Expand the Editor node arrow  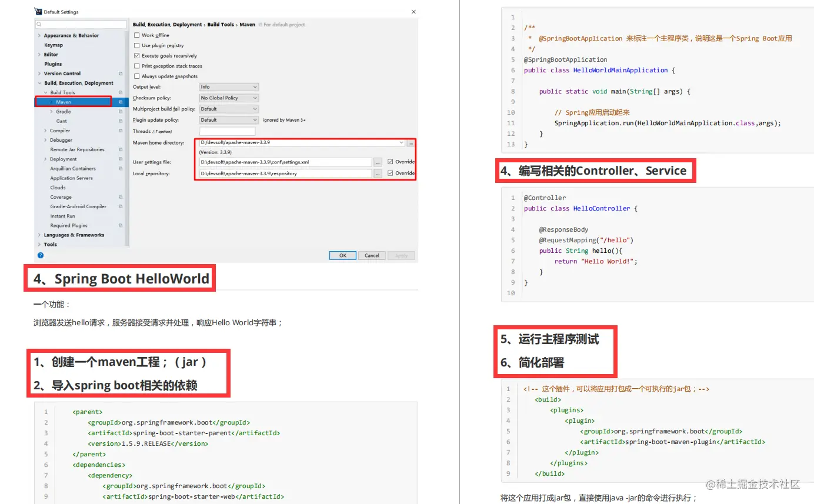pos(39,55)
